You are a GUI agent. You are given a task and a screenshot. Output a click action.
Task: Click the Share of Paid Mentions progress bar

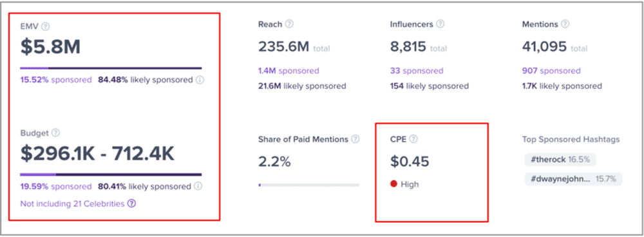[x=308, y=185]
